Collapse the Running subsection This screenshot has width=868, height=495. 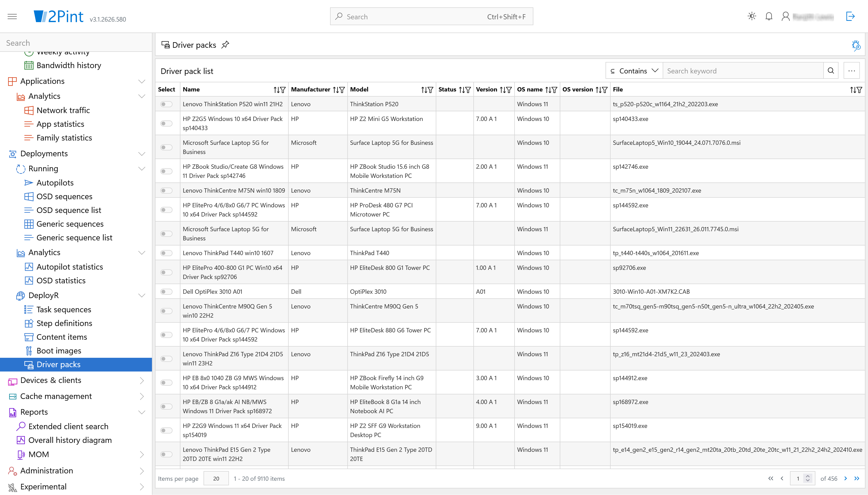[142, 169]
